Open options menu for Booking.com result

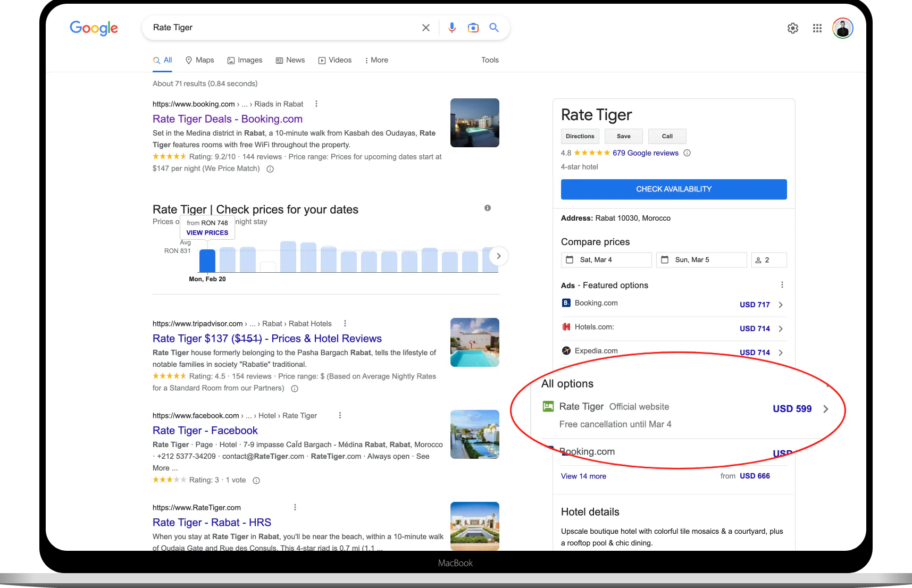tap(316, 104)
